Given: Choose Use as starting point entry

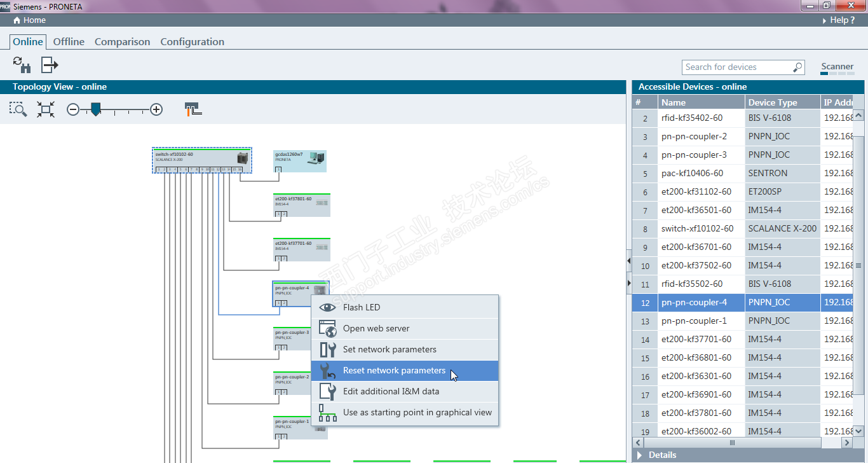Looking at the screenshot, I should pos(405,412).
